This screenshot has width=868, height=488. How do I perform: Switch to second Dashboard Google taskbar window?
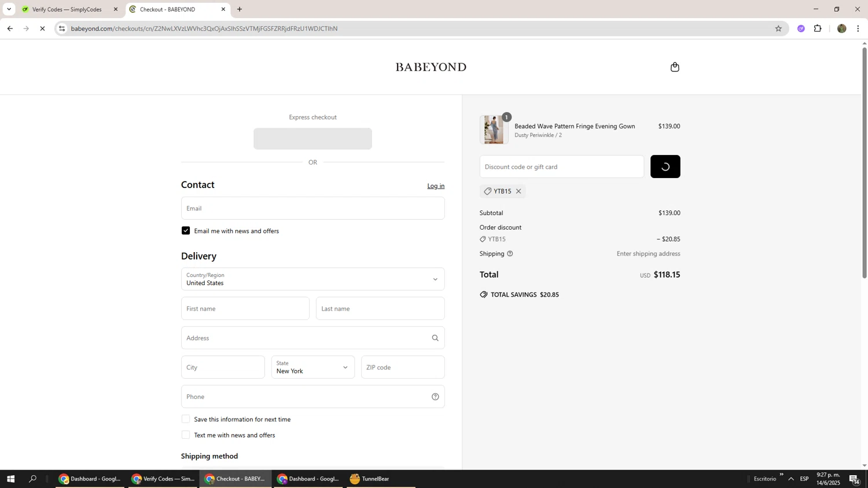coord(308,479)
